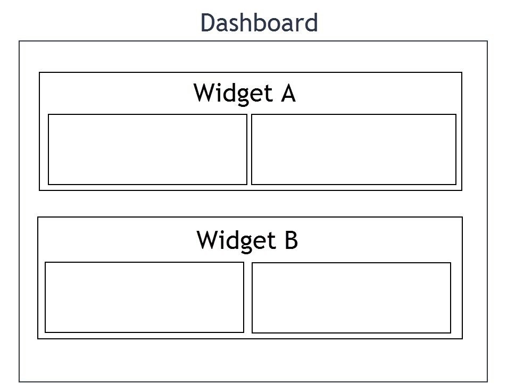Select the Widget A heading
This screenshot has height=392, width=532.
pos(245,93)
